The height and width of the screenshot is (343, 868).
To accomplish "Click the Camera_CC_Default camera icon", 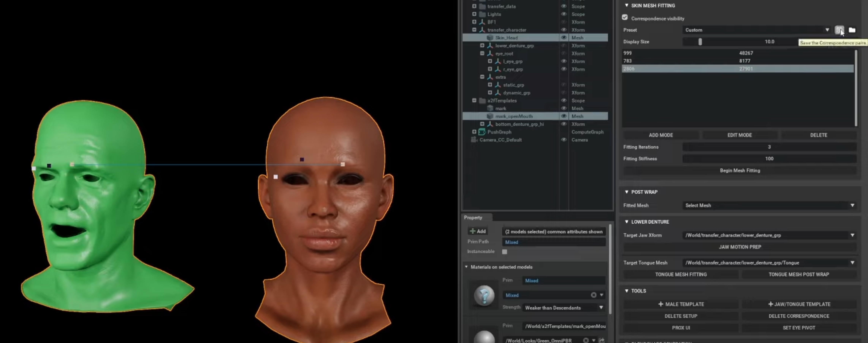I will [474, 140].
